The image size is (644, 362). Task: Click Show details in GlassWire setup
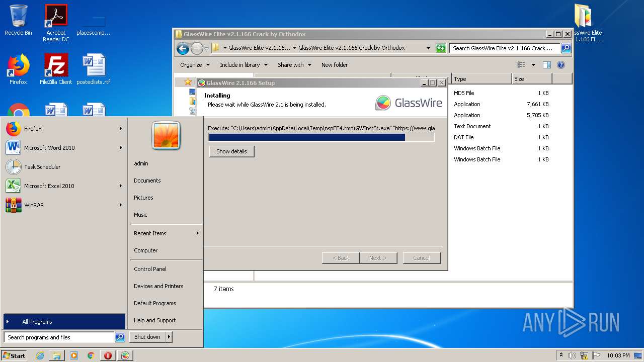pyautogui.click(x=231, y=151)
